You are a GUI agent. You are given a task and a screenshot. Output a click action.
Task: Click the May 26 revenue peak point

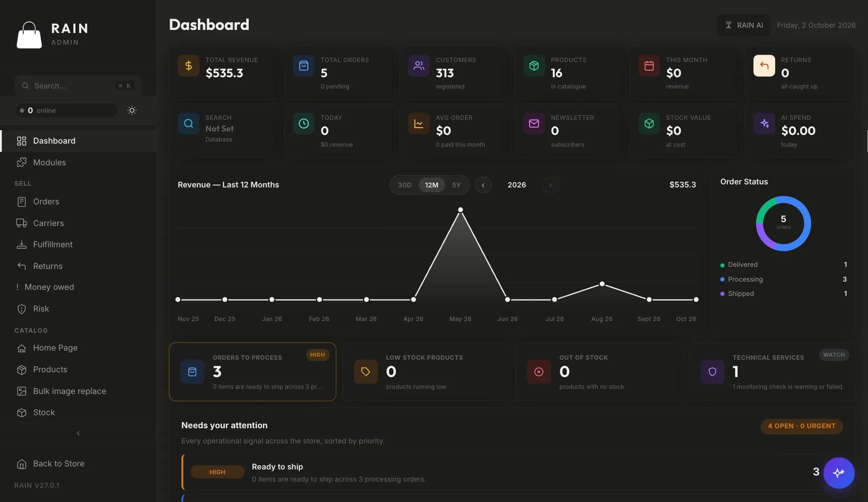pyautogui.click(x=460, y=210)
